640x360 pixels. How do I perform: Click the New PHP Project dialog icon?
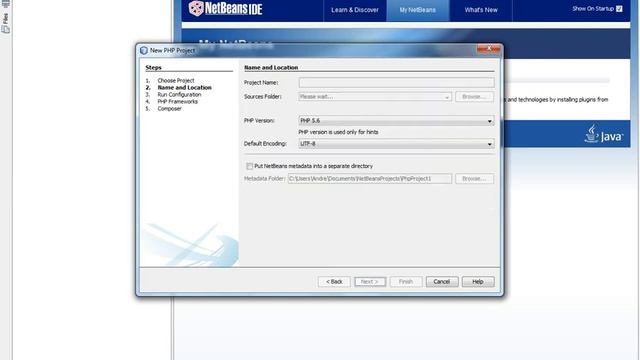pos(144,50)
